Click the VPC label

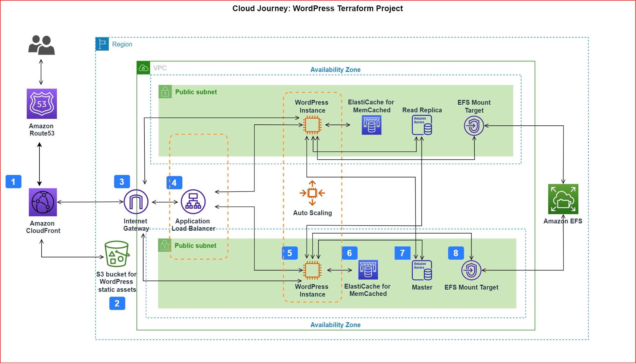pos(160,68)
